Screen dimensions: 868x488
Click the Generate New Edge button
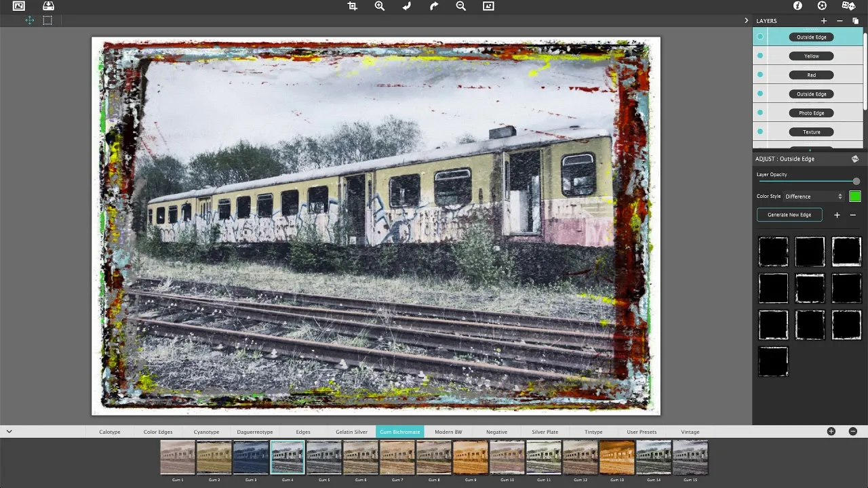[789, 215]
